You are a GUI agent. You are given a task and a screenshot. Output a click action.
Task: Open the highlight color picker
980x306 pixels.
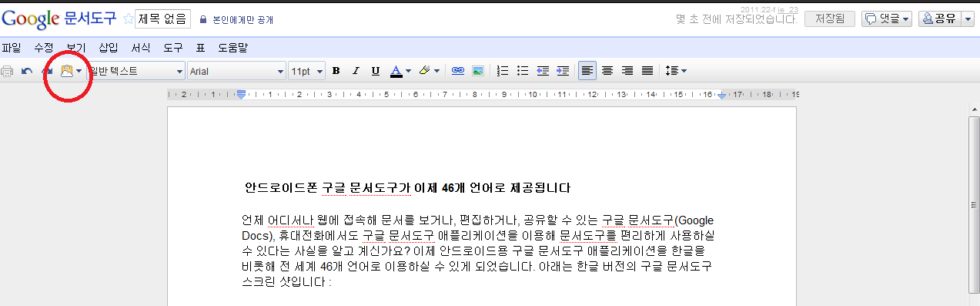pyautogui.click(x=429, y=71)
